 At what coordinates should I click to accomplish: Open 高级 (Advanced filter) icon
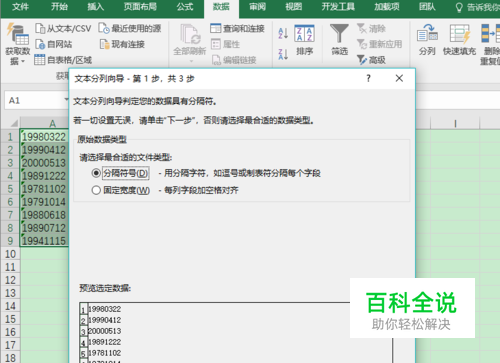(x=362, y=60)
